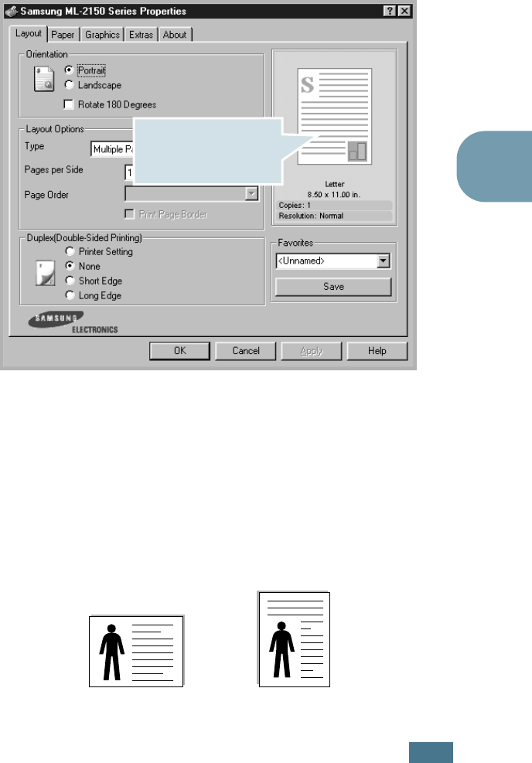Viewport: 532px width, 763px height.
Task: Click the Copies: 1 status text
Action: 295,206
